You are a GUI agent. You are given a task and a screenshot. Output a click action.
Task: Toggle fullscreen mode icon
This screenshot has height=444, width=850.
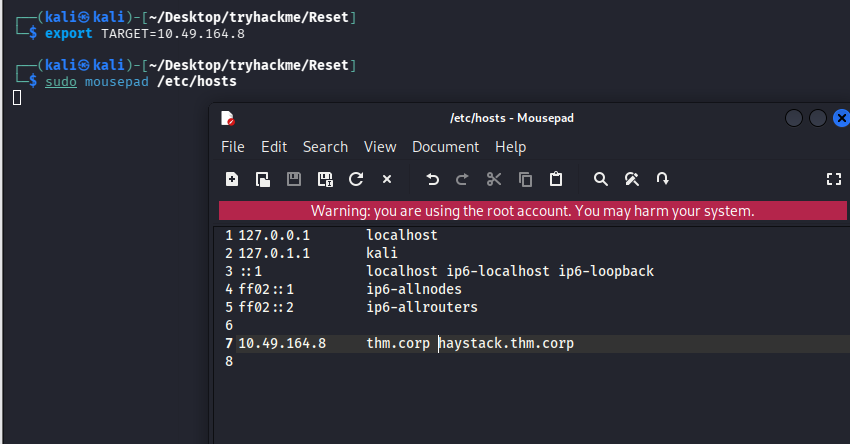833,179
